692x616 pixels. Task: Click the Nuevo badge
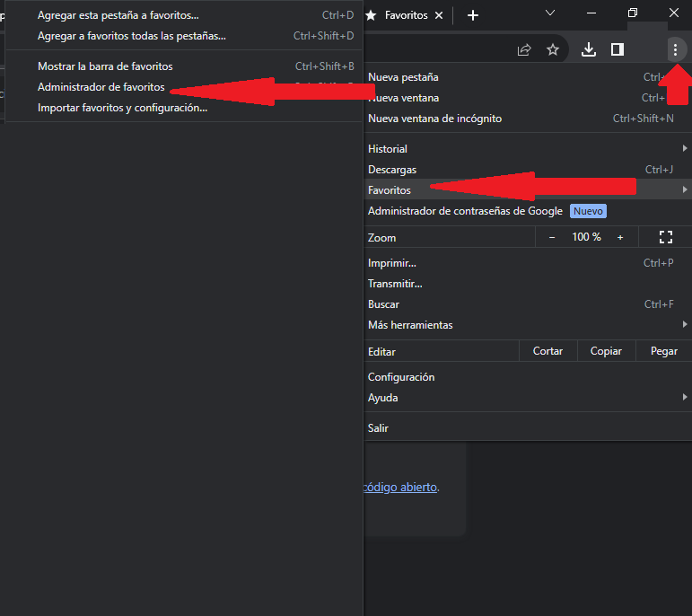[588, 211]
